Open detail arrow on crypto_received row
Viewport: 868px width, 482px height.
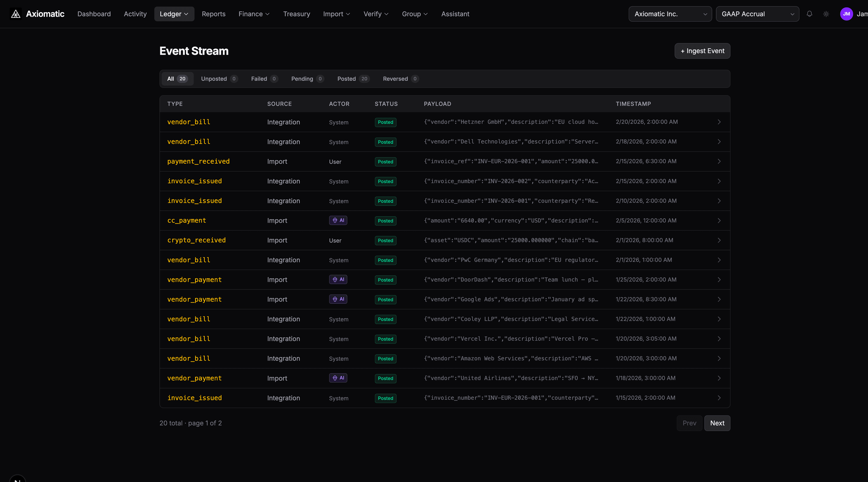(x=719, y=240)
